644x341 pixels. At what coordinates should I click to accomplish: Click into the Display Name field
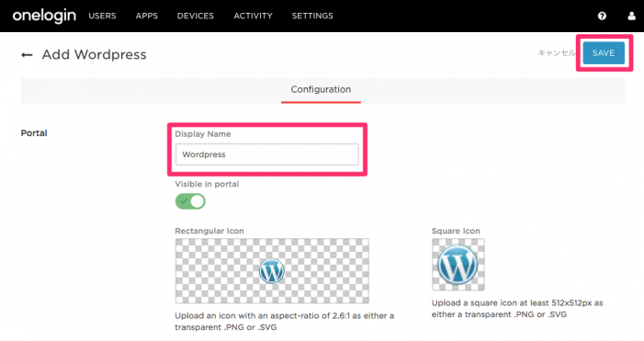(x=267, y=154)
